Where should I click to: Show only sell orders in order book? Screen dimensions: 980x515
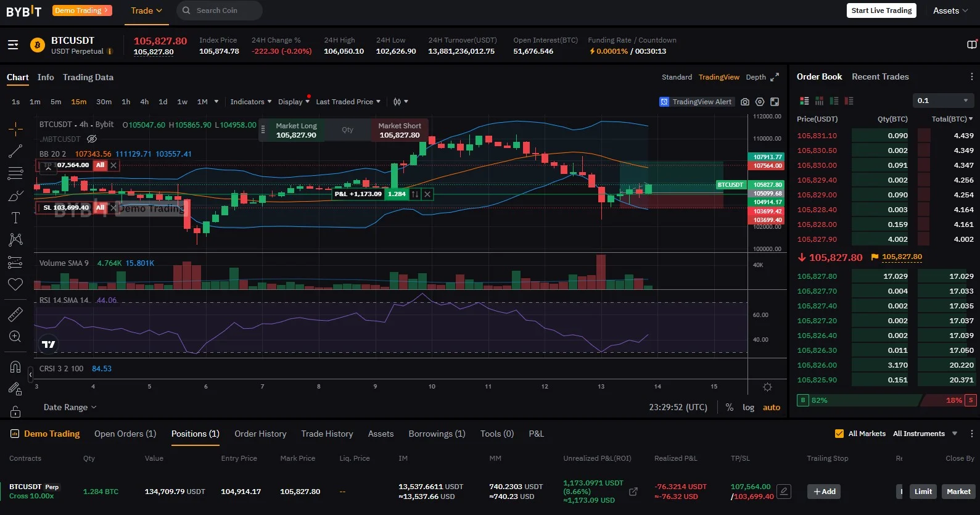coord(849,101)
